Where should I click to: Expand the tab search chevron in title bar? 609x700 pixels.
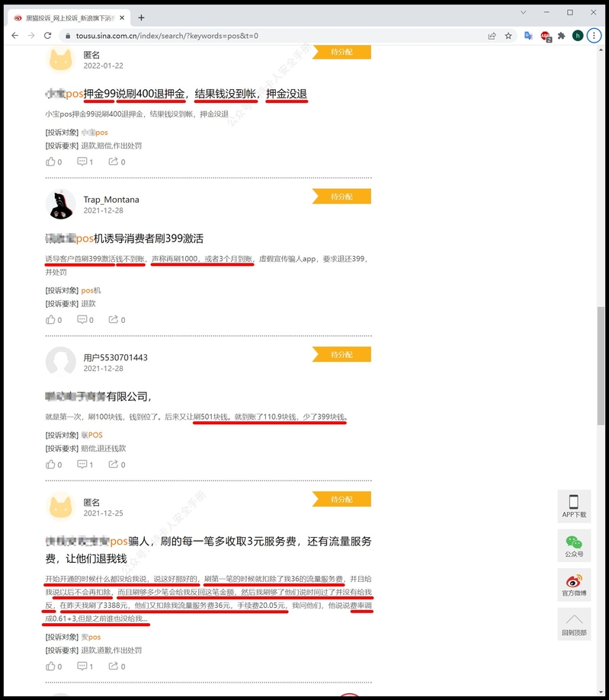(523, 12)
